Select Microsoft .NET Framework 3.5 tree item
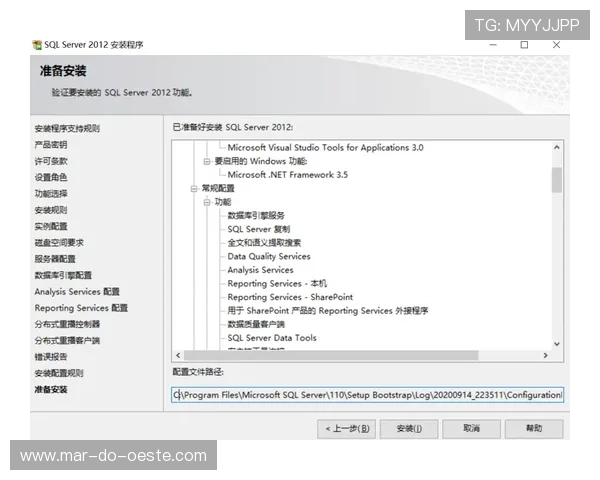This screenshot has height=480, width=600. (288, 175)
